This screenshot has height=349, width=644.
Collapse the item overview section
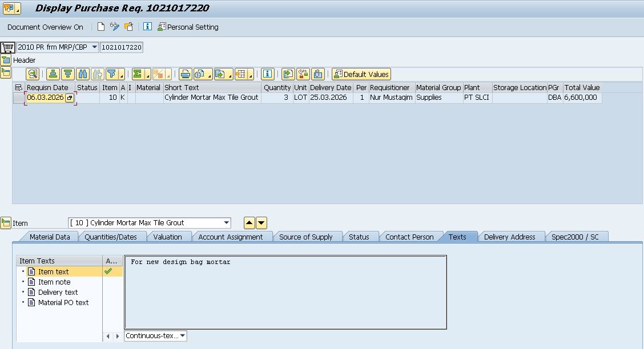(6, 72)
